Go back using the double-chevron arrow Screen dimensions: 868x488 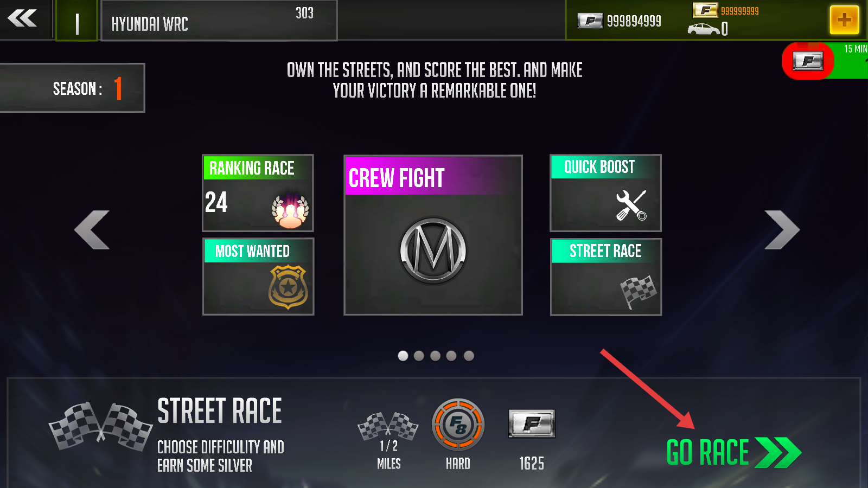click(22, 18)
